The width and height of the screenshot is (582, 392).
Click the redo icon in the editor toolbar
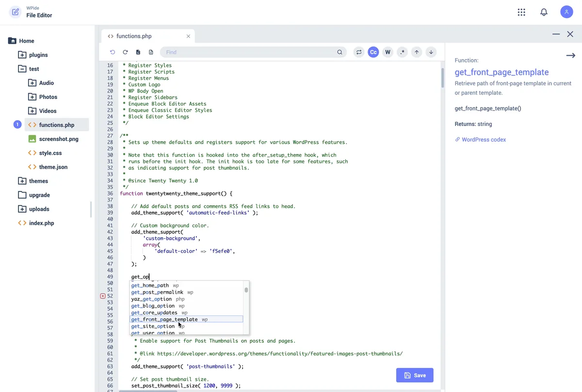tap(125, 52)
